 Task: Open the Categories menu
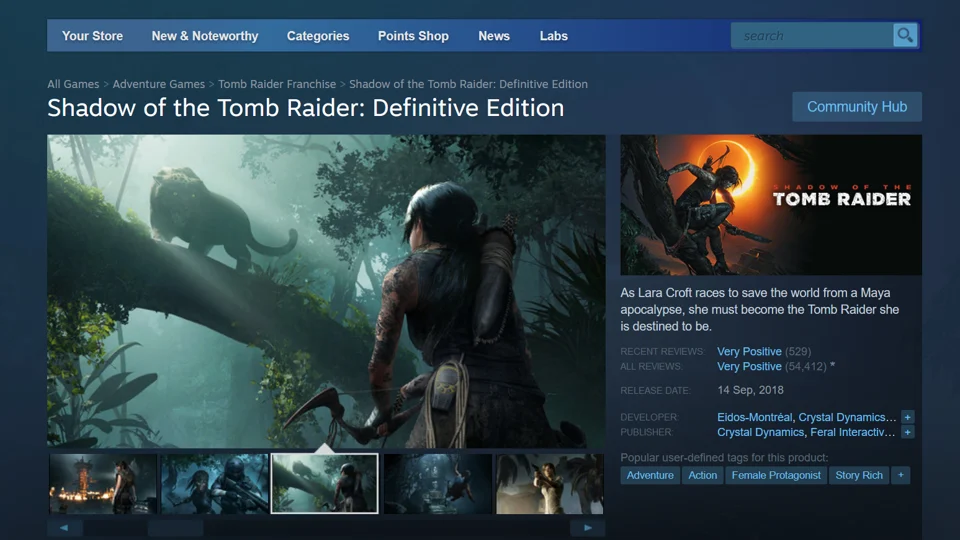(318, 36)
